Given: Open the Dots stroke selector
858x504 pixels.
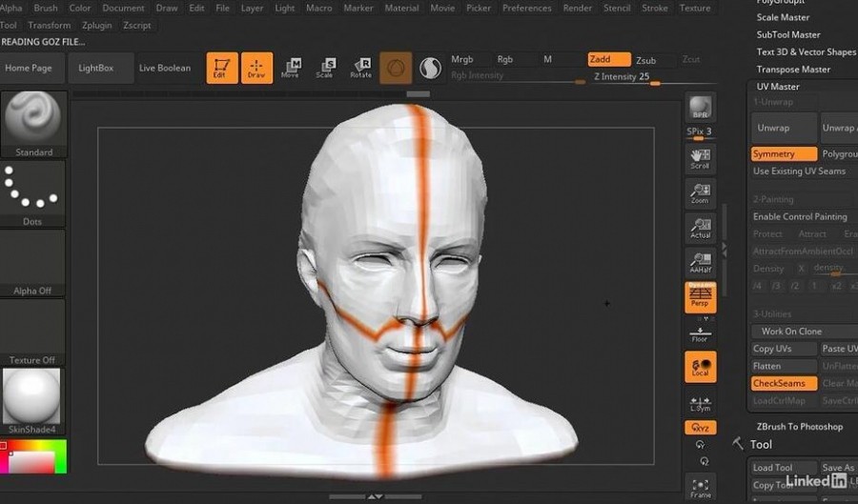Looking at the screenshot, I should click(32, 194).
